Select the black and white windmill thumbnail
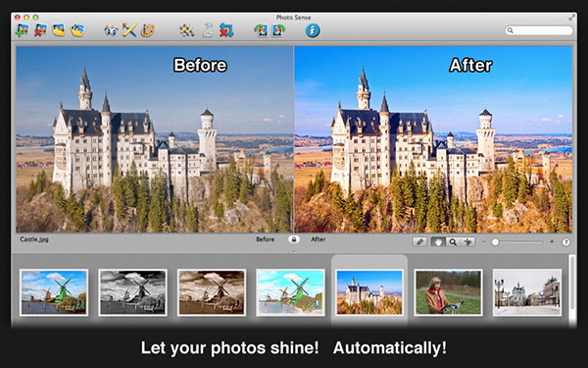 tap(132, 292)
